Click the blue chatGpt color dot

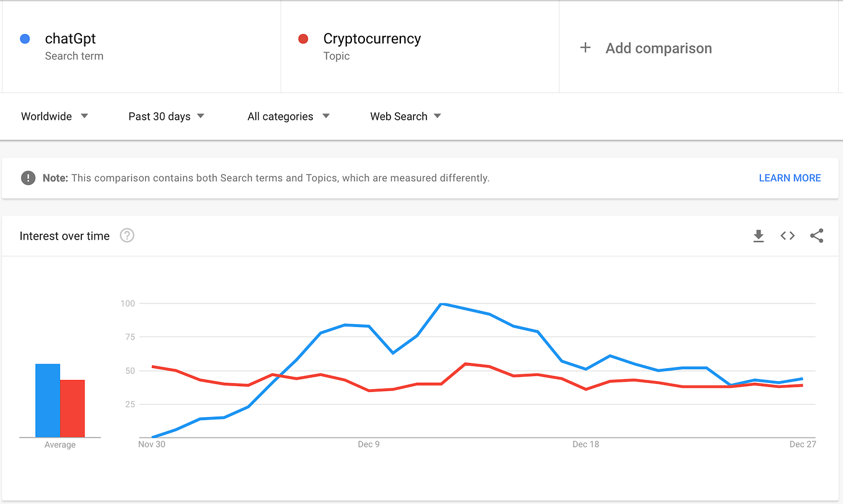25,39
